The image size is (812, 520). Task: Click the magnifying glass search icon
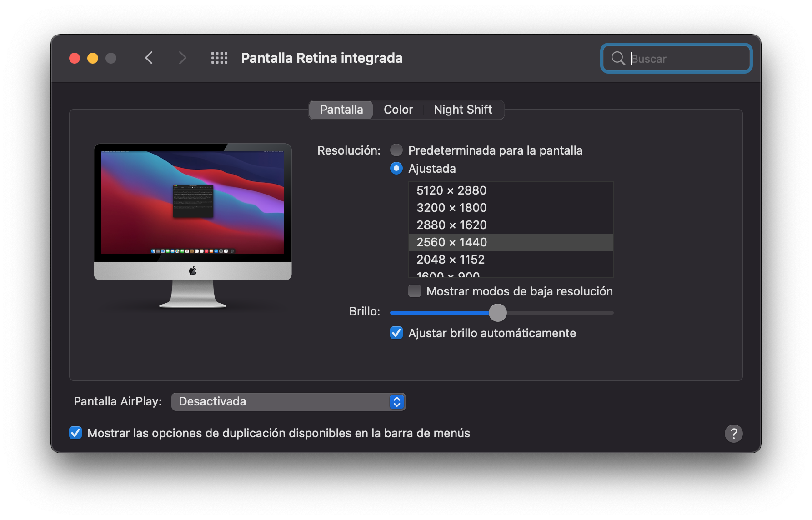[618, 59]
